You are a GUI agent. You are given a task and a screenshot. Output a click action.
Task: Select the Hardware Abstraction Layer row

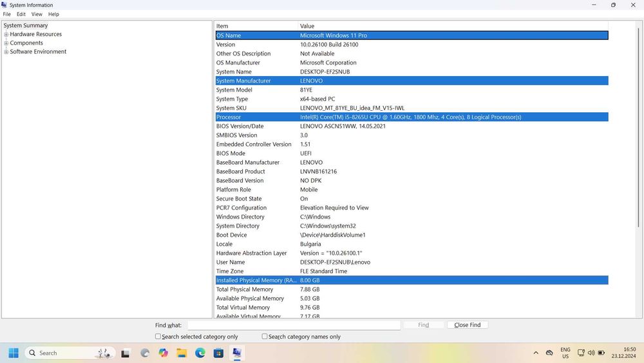click(x=412, y=253)
